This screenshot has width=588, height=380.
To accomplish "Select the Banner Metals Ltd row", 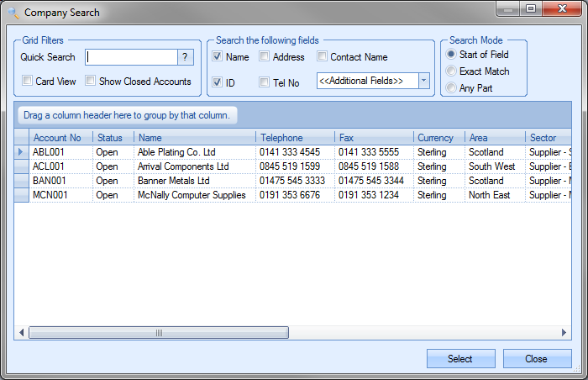I will click(172, 181).
